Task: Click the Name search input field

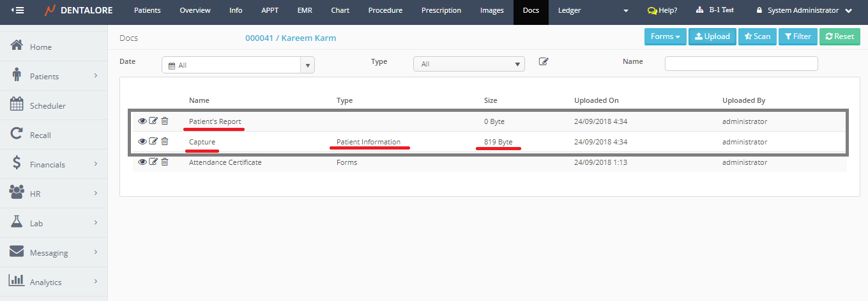Action: pos(741,63)
